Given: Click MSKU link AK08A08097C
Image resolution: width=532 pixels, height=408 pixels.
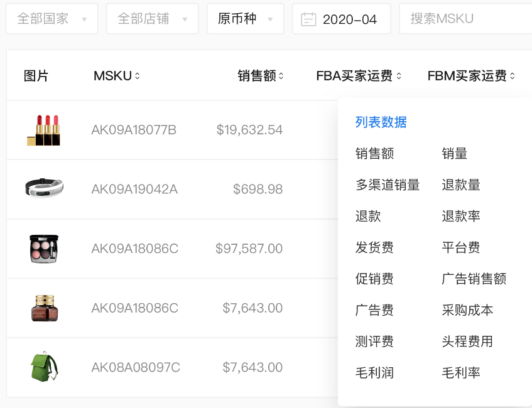Looking at the screenshot, I should click(136, 367).
